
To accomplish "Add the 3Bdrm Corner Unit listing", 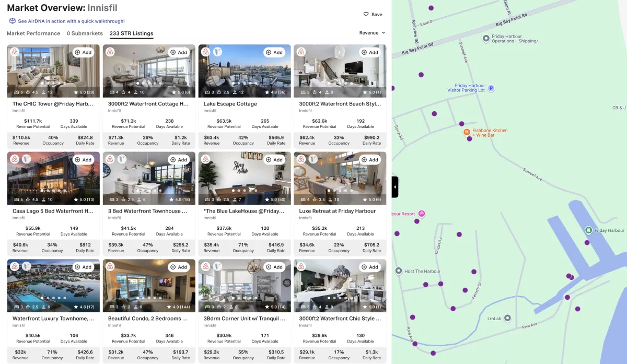I will [x=274, y=267].
